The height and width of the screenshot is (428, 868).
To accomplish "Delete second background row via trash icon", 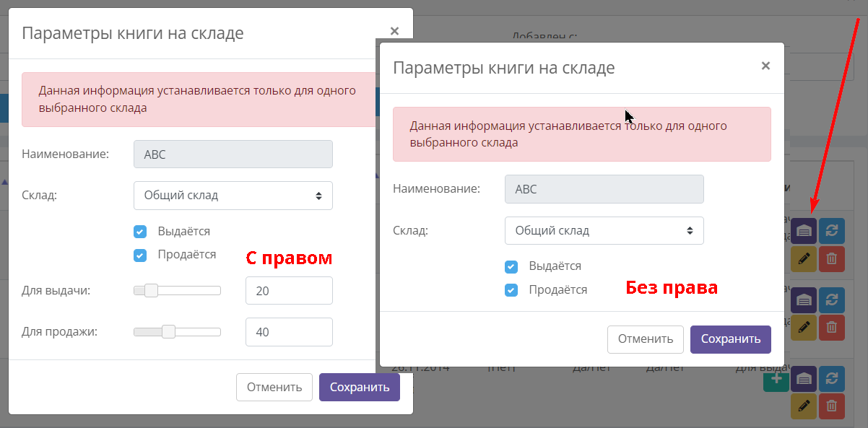I will (832, 327).
